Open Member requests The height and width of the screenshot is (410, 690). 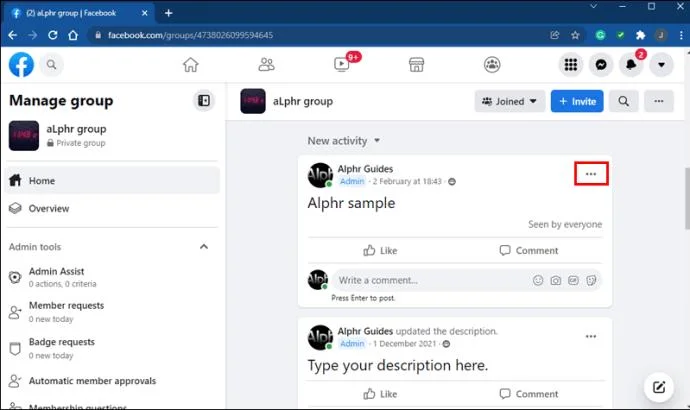point(112,312)
